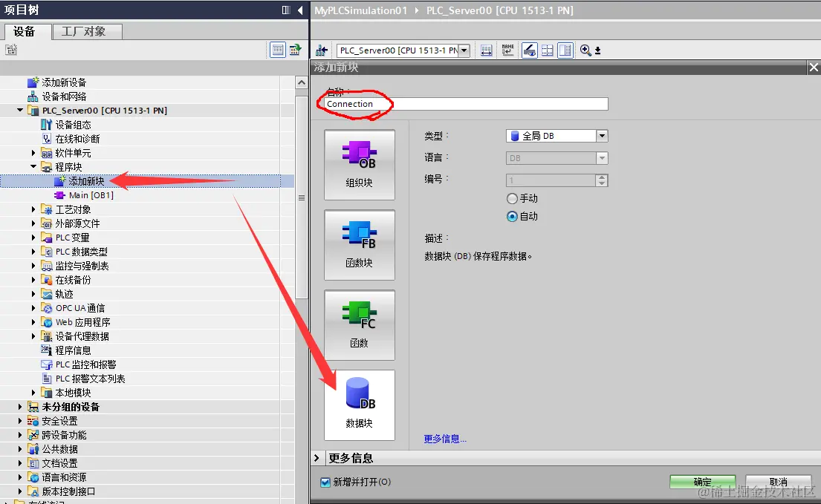This screenshot has height=504, width=821.
Task: Click the network view icon left of device selector
Action: click(322, 50)
